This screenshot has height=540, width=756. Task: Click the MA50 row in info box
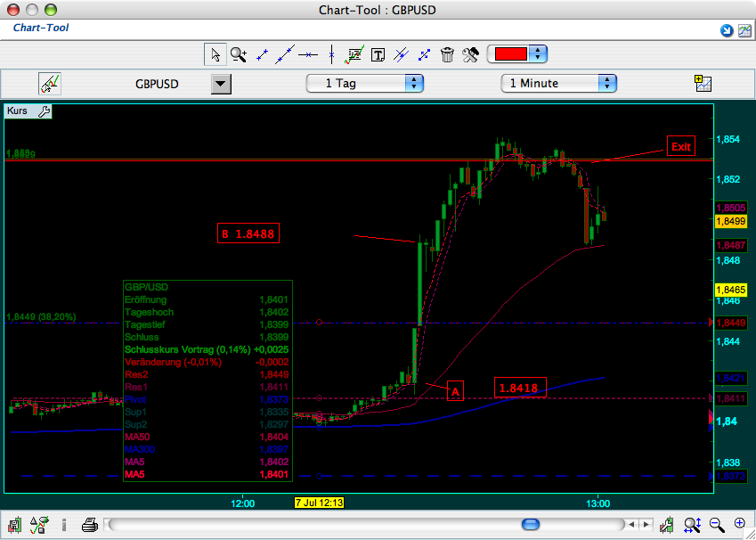coord(207,437)
